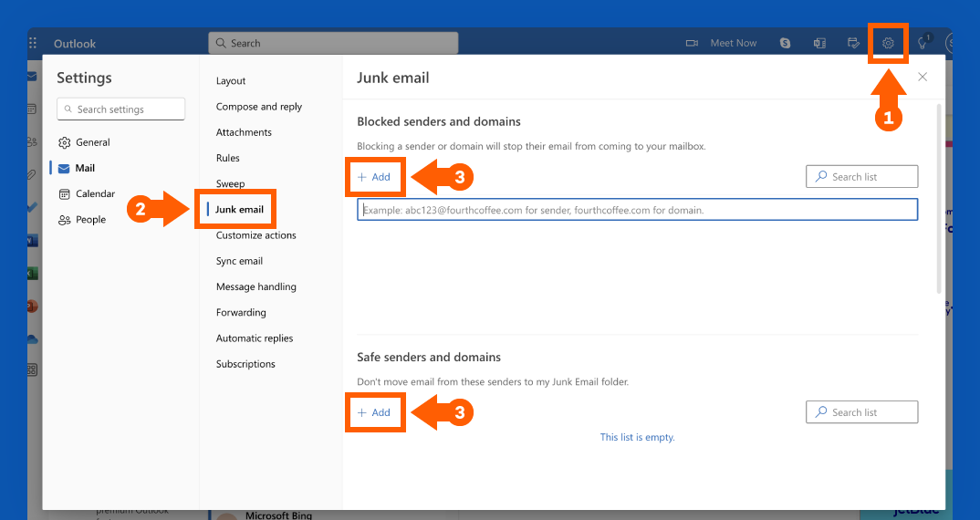The image size is (980, 520).
Task: Click the Mail envelope icon in Settings
Action: point(64,168)
